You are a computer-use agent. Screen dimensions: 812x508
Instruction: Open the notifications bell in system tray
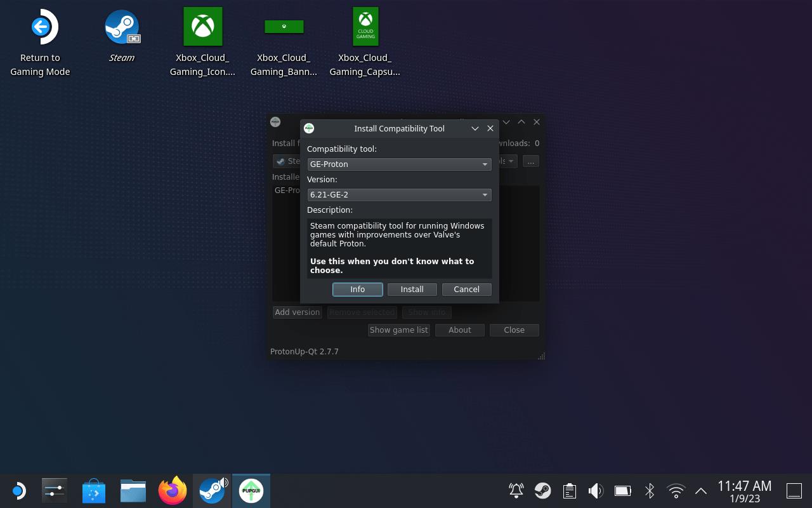[x=516, y=491]
